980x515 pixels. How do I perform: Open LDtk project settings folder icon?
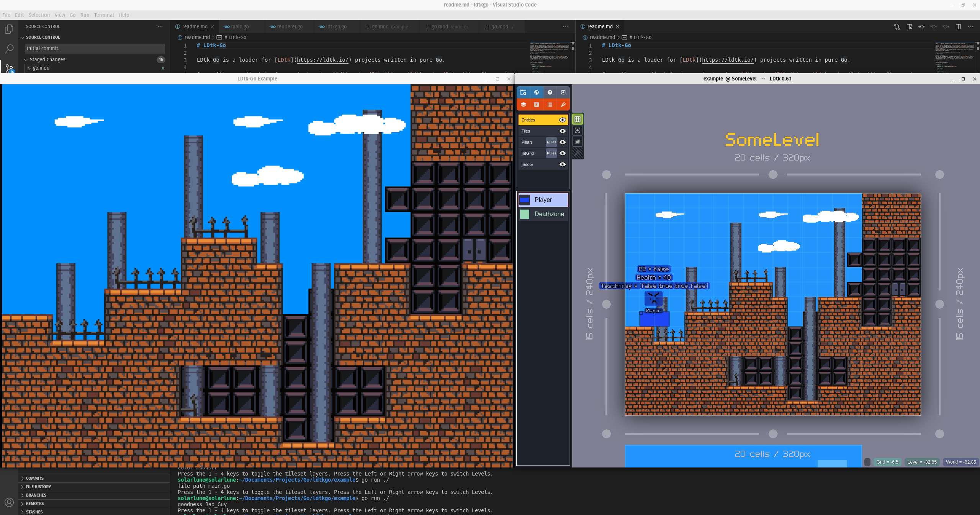(523, 92)
